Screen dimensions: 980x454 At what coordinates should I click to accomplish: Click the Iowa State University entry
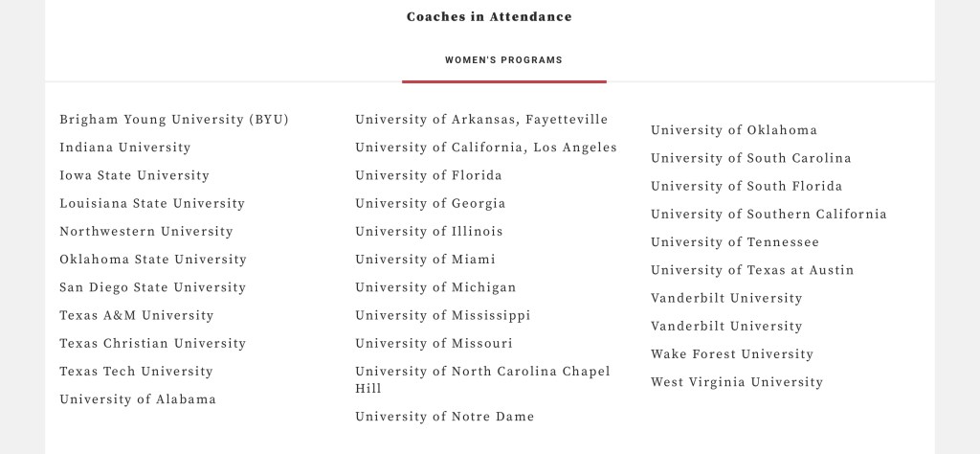tap(134, 175)
